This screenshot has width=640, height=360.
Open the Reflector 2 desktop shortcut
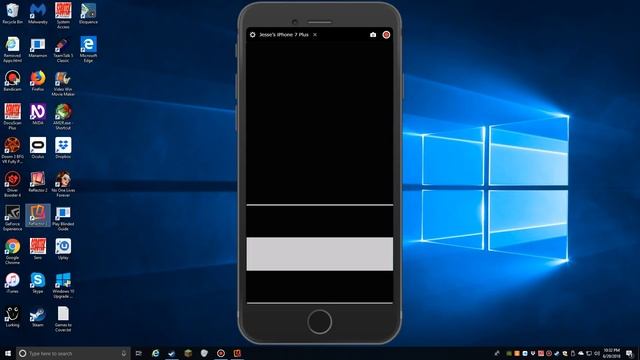38,182
